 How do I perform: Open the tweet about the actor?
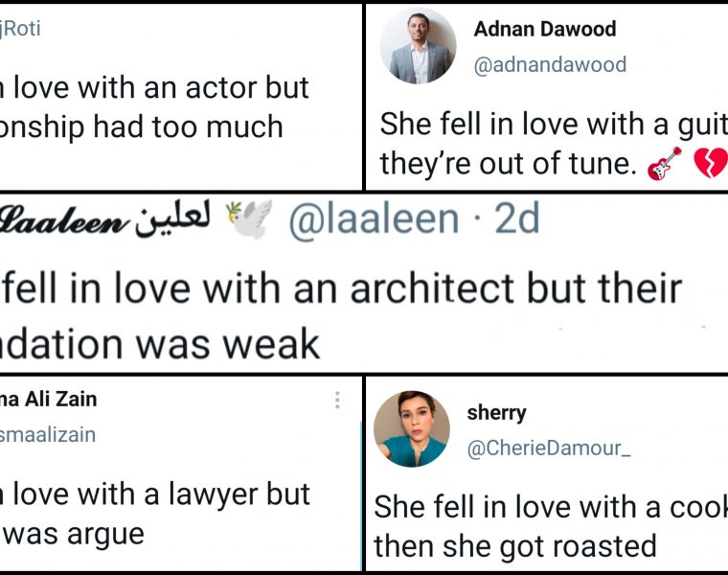coord(153,106)
